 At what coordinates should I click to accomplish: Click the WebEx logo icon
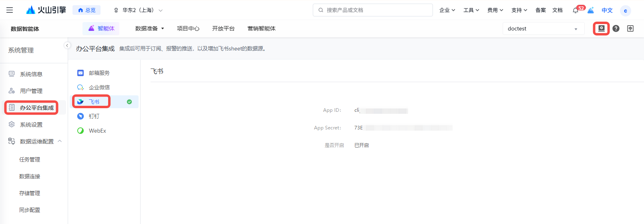tap(80, 131)
